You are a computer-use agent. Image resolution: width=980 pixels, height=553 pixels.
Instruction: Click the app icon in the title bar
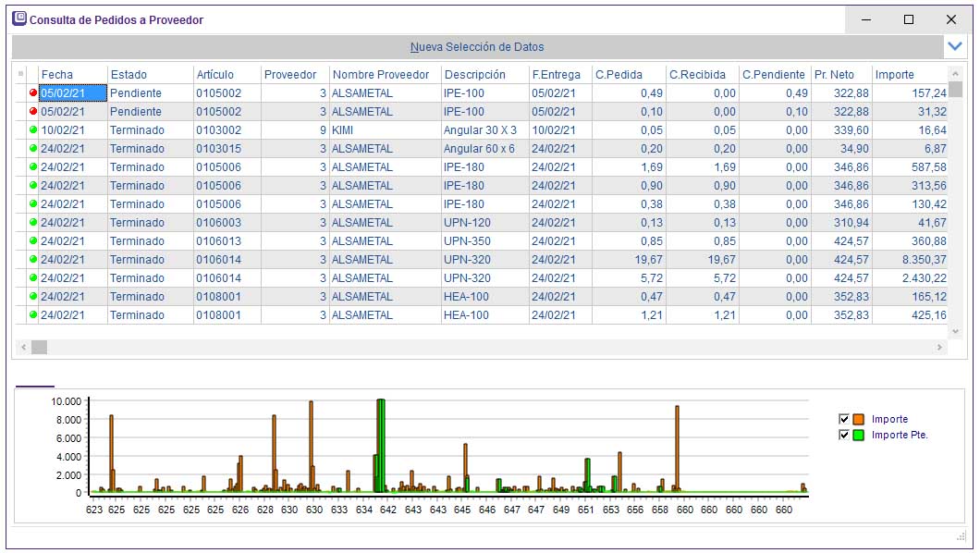point(18,18)
